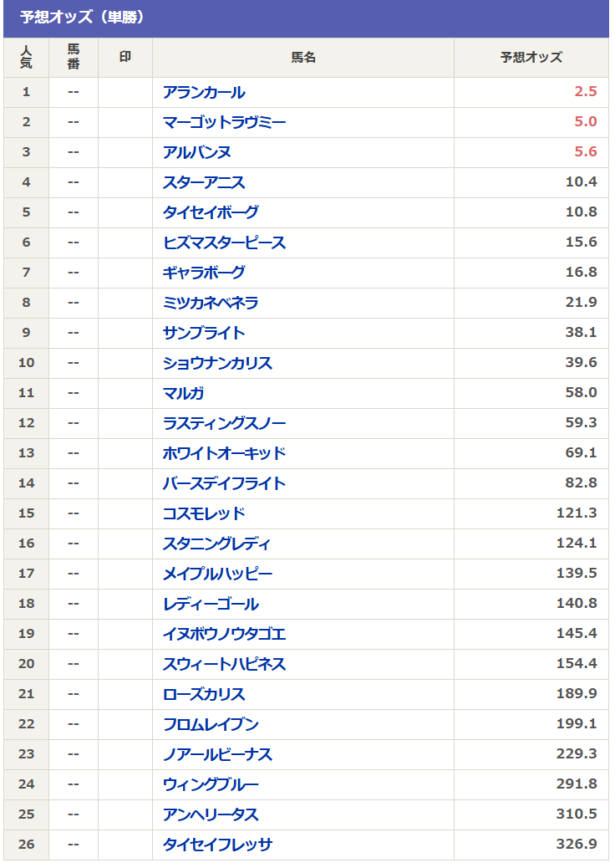Select スターアニス horse link

tap(204, 182)
